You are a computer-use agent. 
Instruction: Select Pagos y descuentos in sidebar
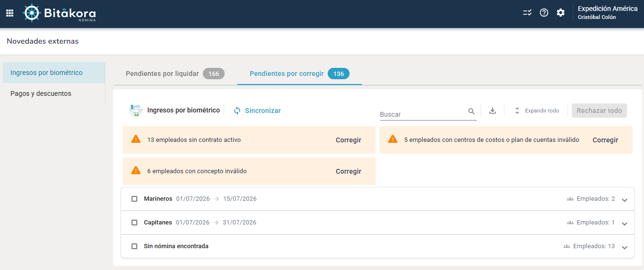41,93
